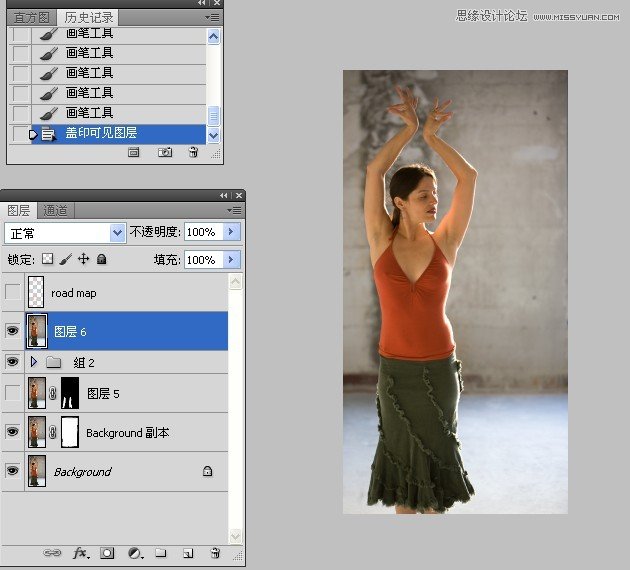Viewport: 630px width, 570px height.
Task: Select the Background layer name
Action: pyautogui.click(x=83, y=472)
